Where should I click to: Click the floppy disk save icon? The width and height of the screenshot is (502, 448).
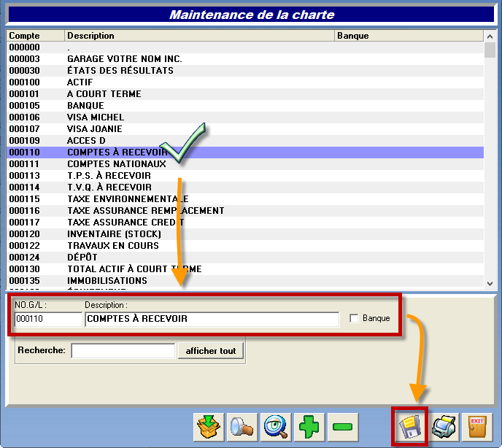(x=410, y=427)
